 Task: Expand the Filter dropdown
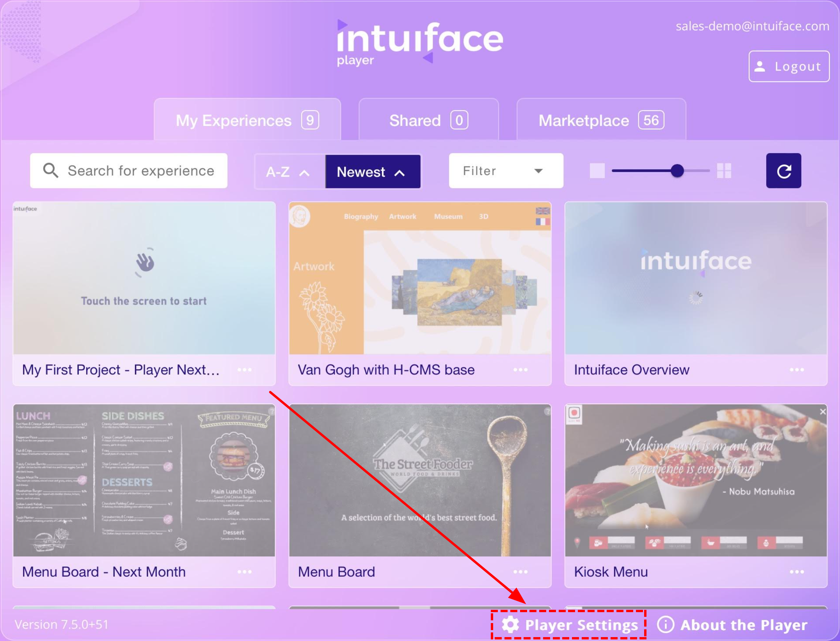pyautogui.click(x=506, y=171)
